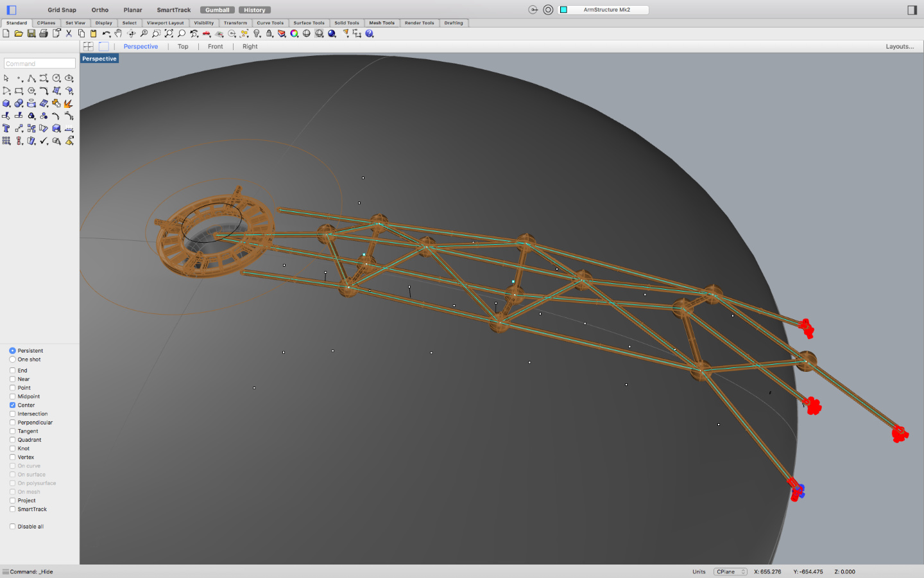This screenshot has height=578, width=924.
Task: Open the Drafting toolbar tab
Action: [x=454, y=23]
